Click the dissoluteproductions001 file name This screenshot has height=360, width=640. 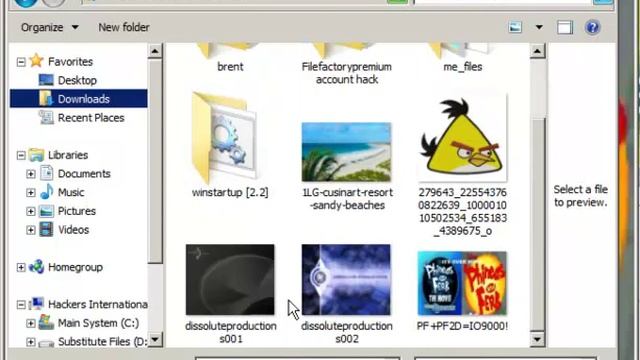point(231,332)
